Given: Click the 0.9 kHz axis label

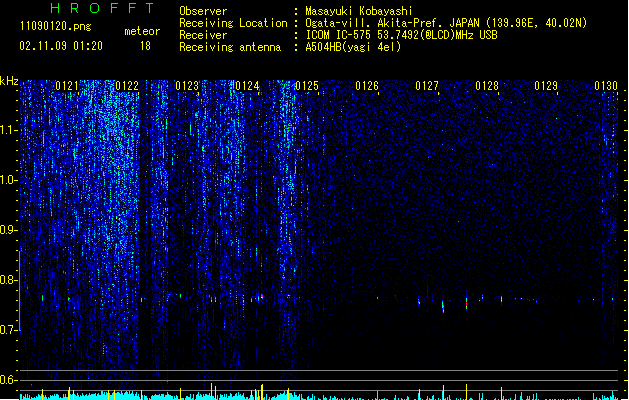Looking at the screenshot, I should pyautogui.click(x=8, y=230).
